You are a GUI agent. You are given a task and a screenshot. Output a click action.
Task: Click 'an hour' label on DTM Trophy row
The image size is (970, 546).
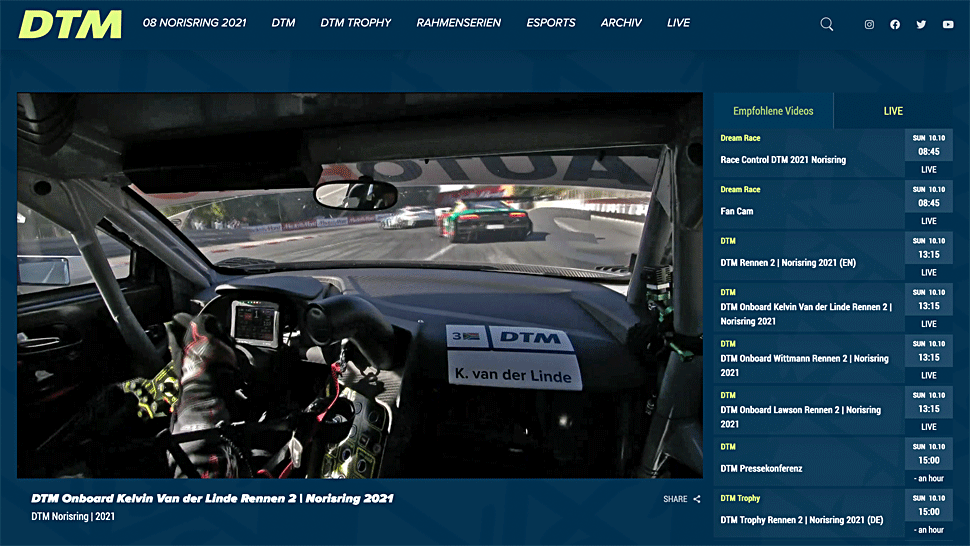tap(929, 529)
